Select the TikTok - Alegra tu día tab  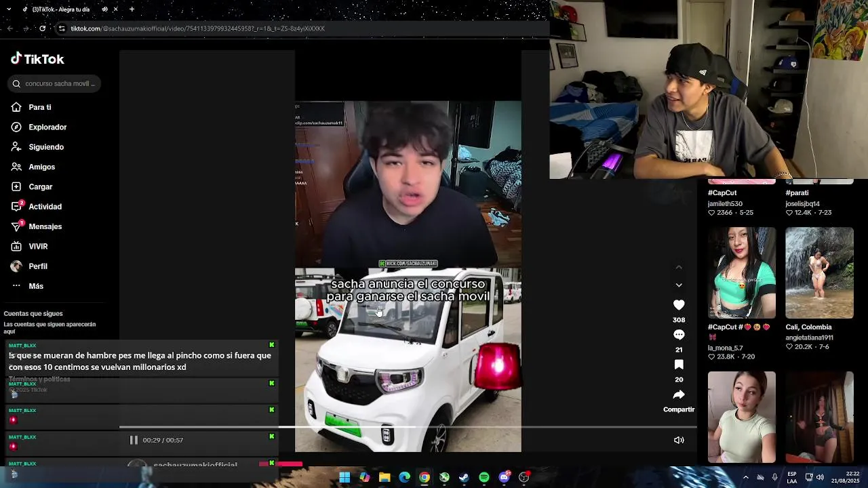click(60, 9)
